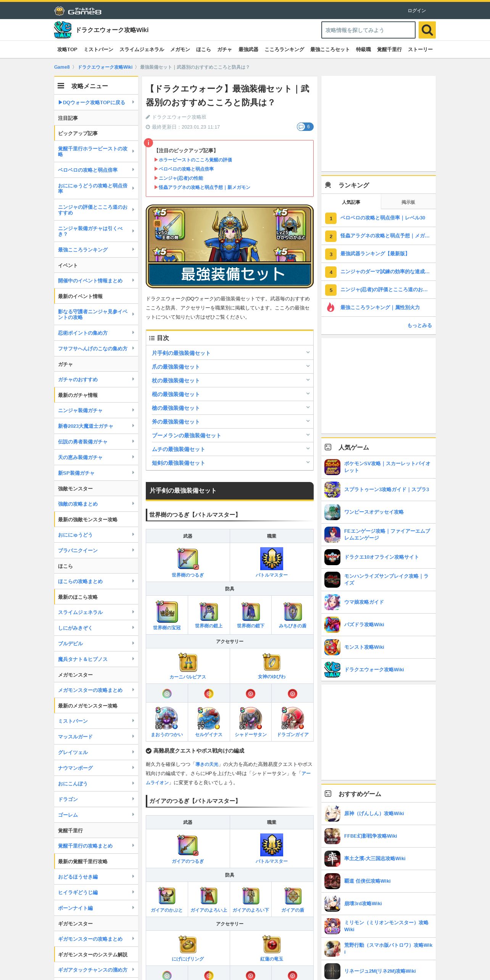The image size is (490, 980).
Task: Open sidebar item DQウォーク攻略TOPに戻る
Action: pyautogui.click(x=96, y=102)
